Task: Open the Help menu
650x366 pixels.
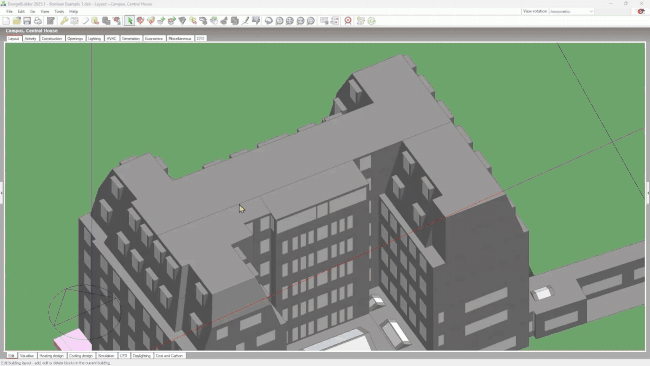Action: pos(73,12)
